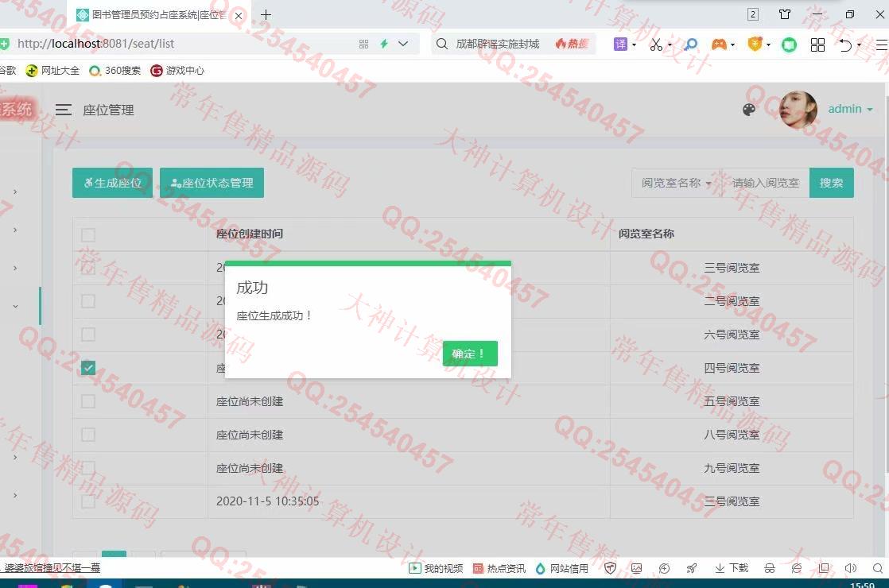Check the 二号阅览室 row checkbox
The image size is (889, 588).
[88, 301]
